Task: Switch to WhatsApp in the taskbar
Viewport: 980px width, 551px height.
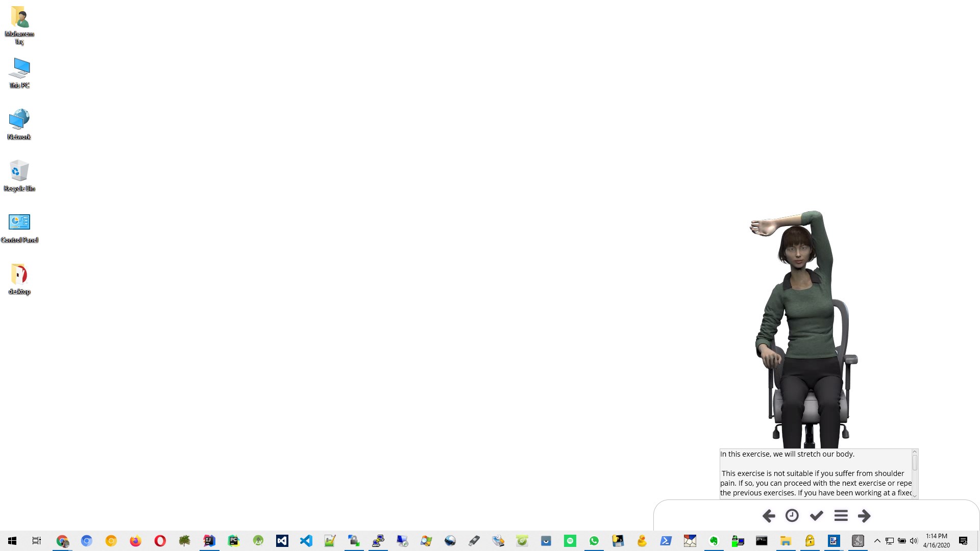Action: point(594,541)
